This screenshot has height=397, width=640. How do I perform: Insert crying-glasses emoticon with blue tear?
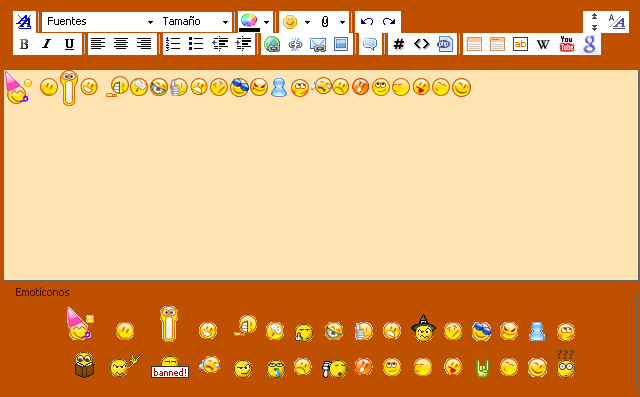coord(276,368)
